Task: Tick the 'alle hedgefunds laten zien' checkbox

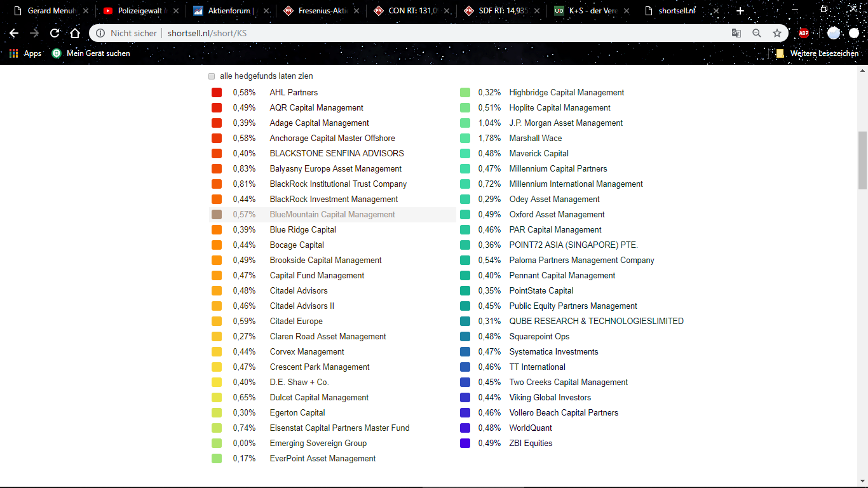Action: [212, 76]
